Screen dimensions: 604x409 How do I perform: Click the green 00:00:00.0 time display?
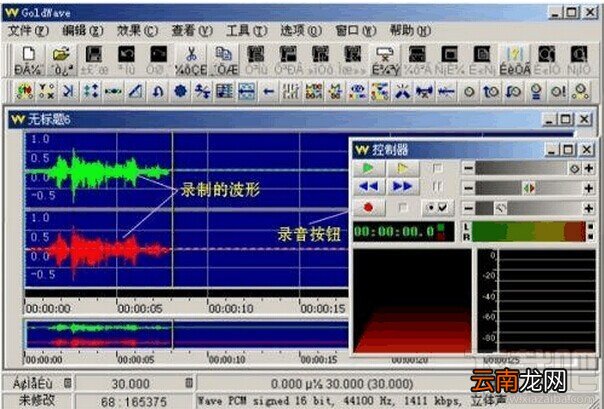(x=404, y=231)
